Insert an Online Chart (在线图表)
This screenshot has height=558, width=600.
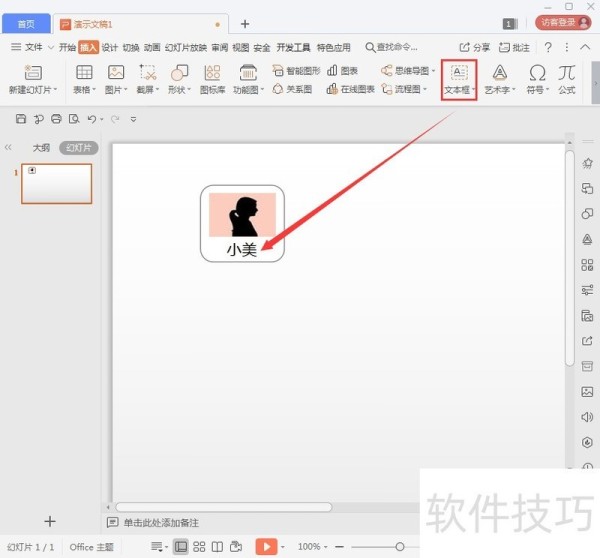pos(350,89)
